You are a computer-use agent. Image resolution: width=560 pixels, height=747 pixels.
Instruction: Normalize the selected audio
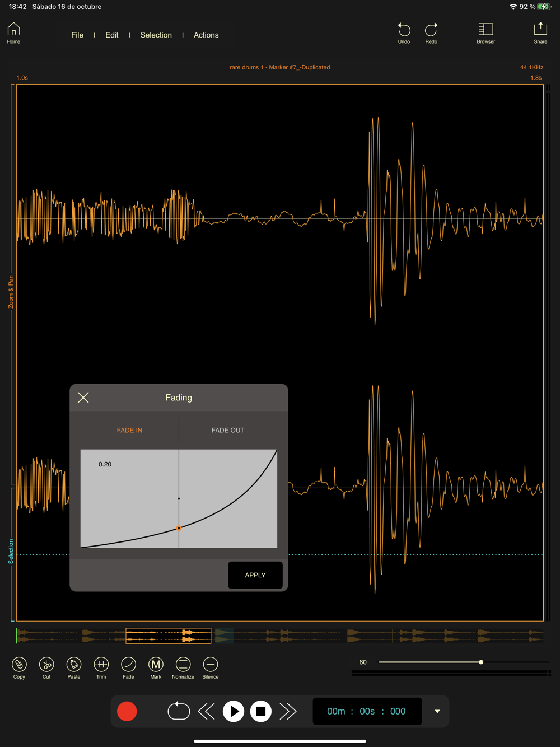pos(183,668)
